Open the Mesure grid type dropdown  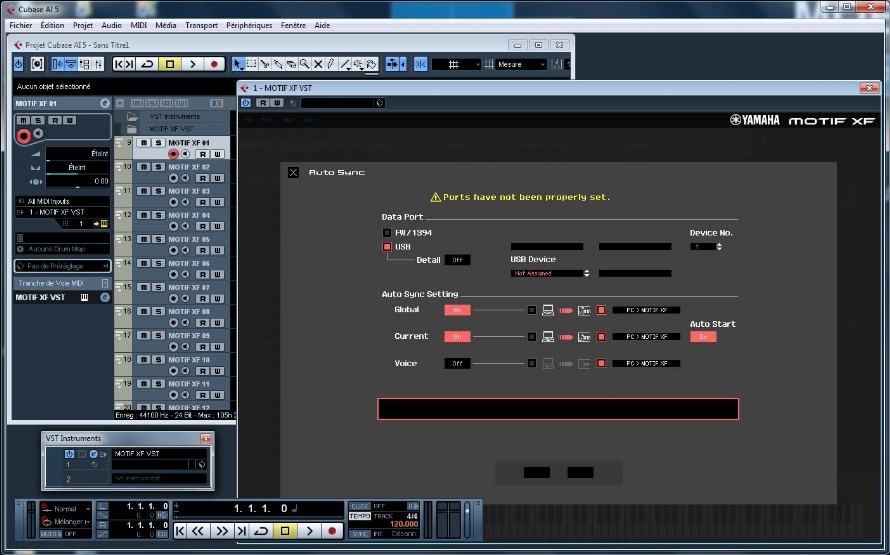tap(521, 64)
